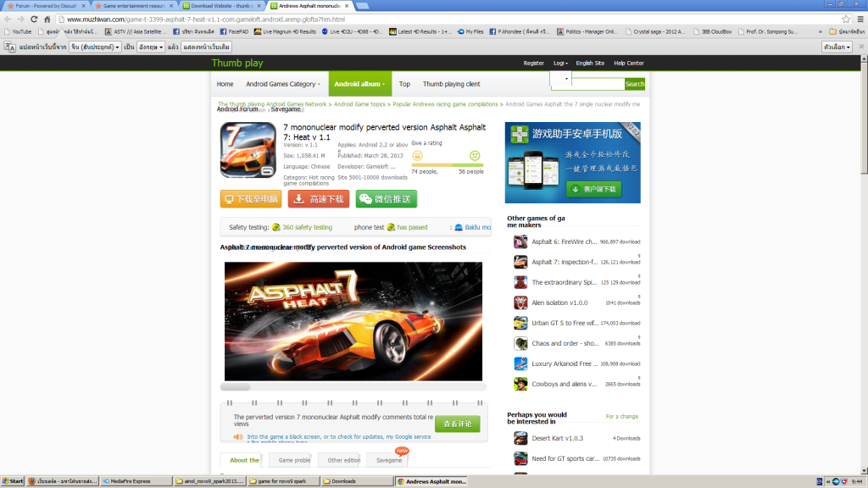Click the orange download-to-computer button
The width and height of the screenshot is (868, 488).
pyautogui.click(x=251, y=199)
